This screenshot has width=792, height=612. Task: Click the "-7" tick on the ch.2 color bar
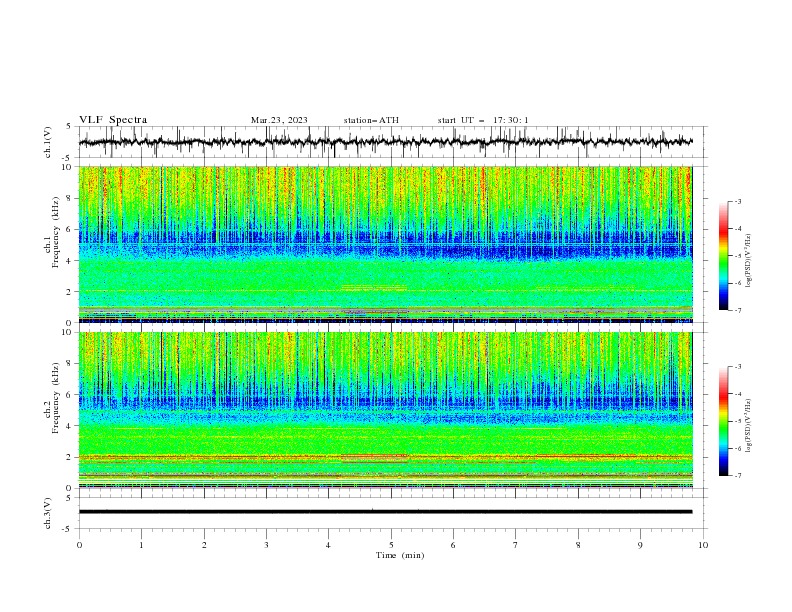(738, 476)
